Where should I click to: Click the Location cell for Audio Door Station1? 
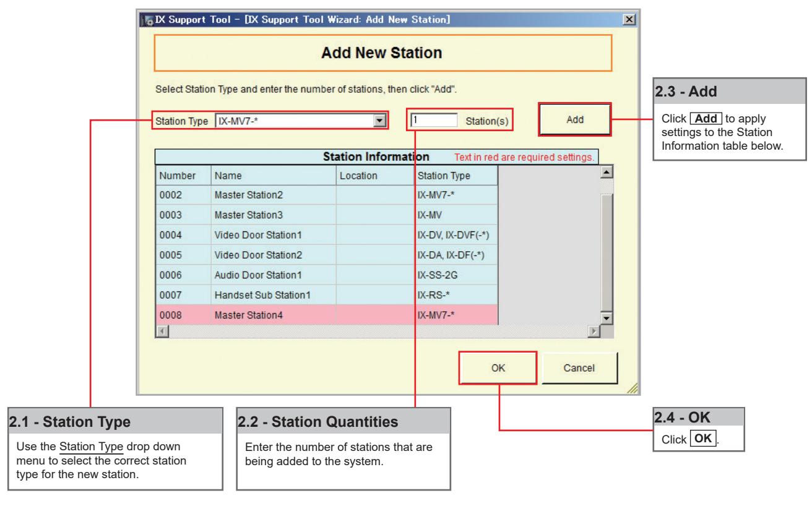point(376,275)
